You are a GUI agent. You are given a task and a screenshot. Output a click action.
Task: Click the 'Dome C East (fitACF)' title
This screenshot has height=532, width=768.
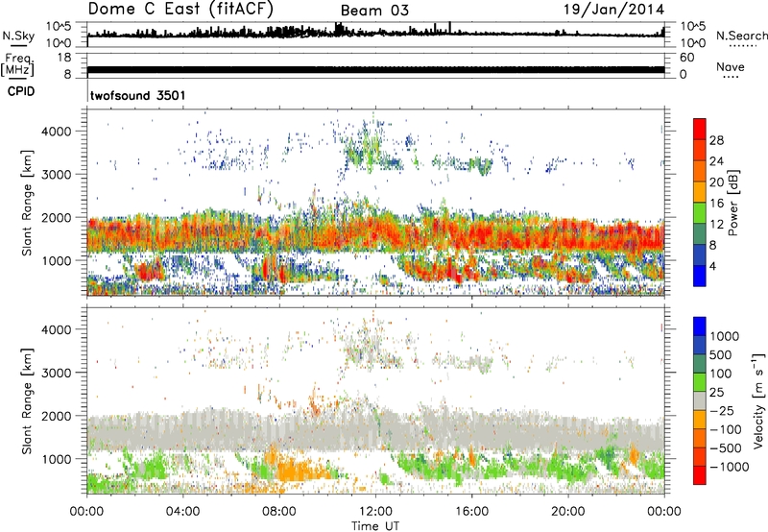(x=180, y=9)
